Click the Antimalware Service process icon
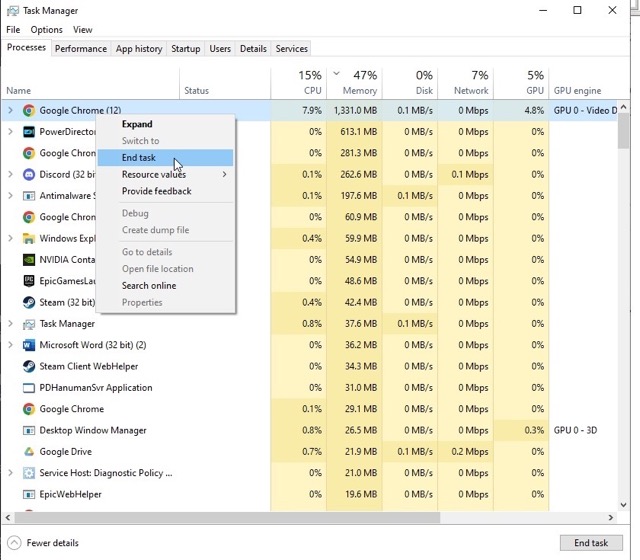 tap(29, 196)
